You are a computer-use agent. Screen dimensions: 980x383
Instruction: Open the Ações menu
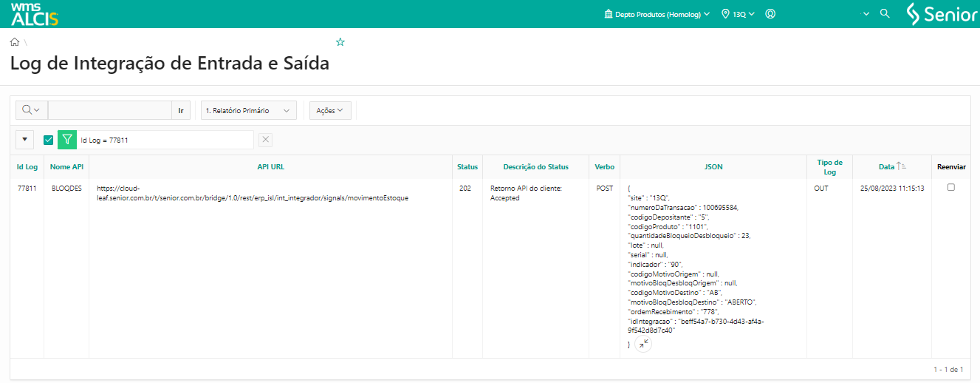pyautogui.click(x=330, y=110)
